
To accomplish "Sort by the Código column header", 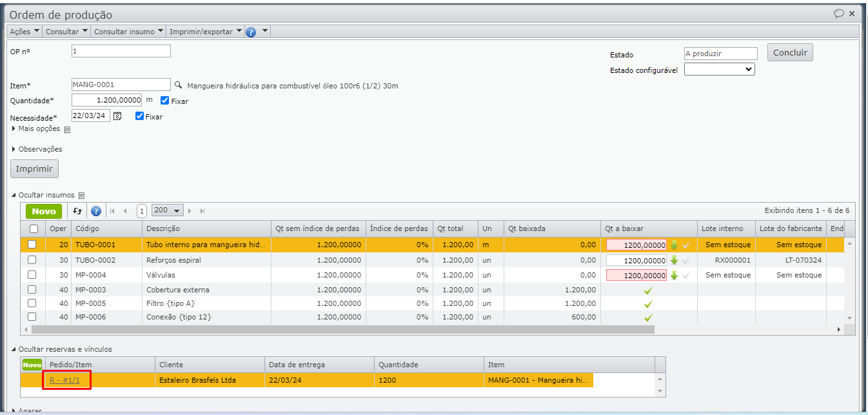I will click(x=106, y=228).
